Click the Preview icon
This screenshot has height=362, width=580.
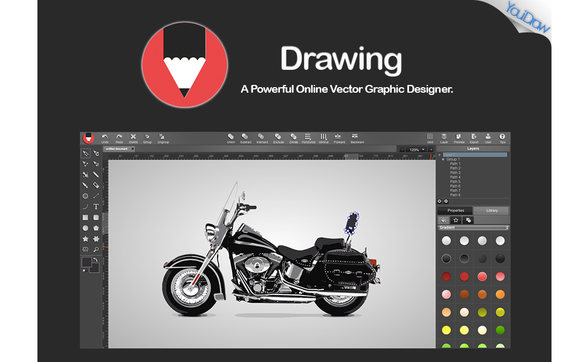[x=459, y=137]
